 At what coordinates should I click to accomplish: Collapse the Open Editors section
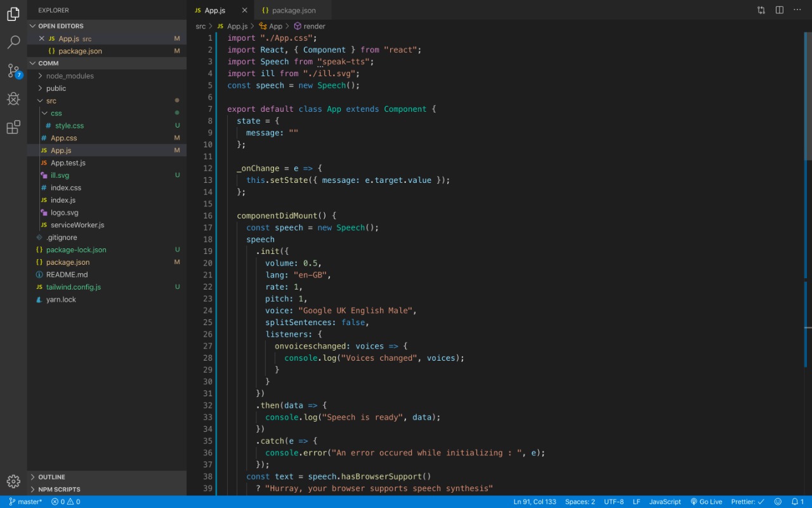click(107, 26)
